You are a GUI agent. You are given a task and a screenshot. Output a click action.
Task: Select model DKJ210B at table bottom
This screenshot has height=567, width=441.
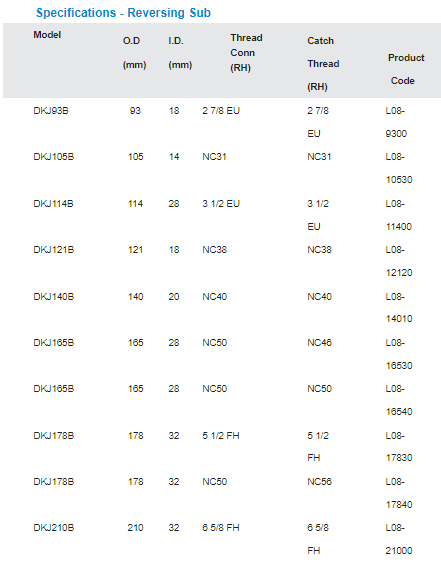pyautogui.click(x=53, y=528)
